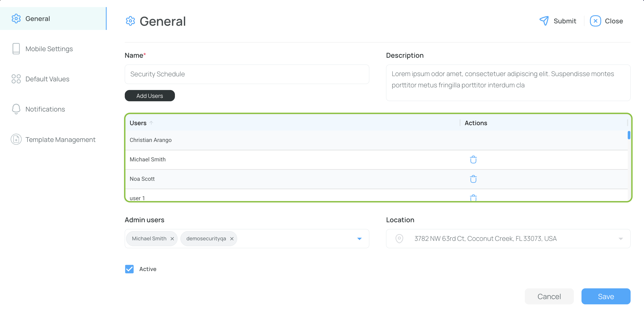
Task: Remove demosecurityqa admin chip
Action: [232, 239]
